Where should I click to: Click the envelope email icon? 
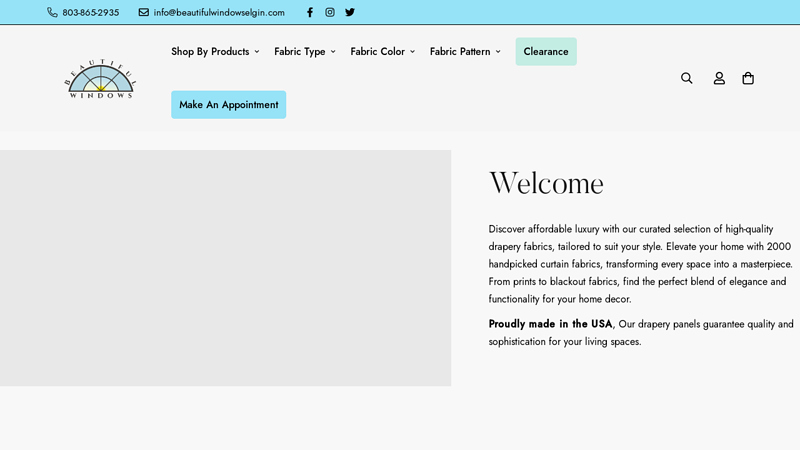(144, 12)
